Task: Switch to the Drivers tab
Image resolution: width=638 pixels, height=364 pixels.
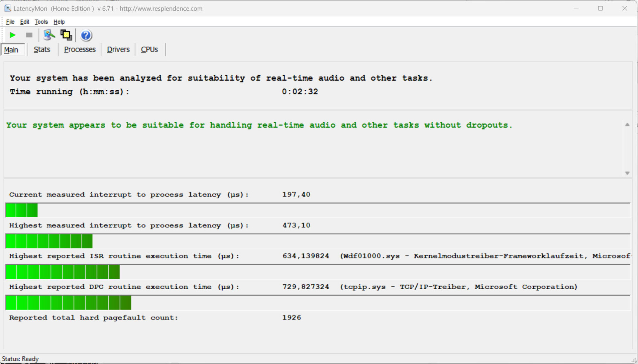Action: [118, 49]
